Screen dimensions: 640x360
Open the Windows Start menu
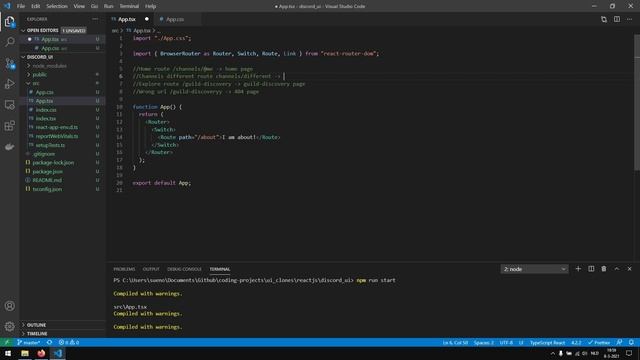8,353
